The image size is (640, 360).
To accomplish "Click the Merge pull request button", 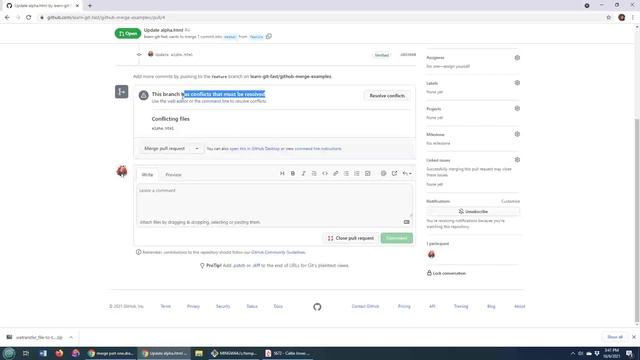I will [x=165, y=149].
